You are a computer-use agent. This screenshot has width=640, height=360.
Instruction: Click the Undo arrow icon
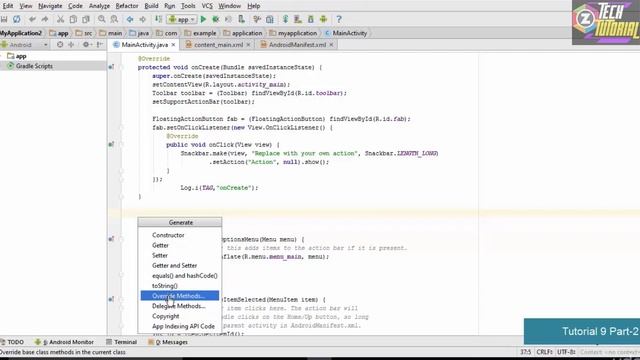pos(32,19)
